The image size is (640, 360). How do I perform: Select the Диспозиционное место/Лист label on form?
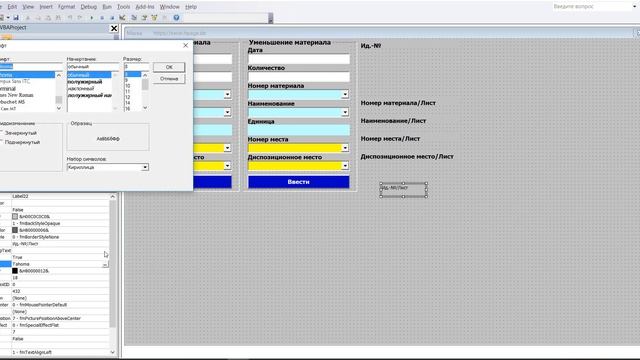pyautogui.click(x=407, y=157)
